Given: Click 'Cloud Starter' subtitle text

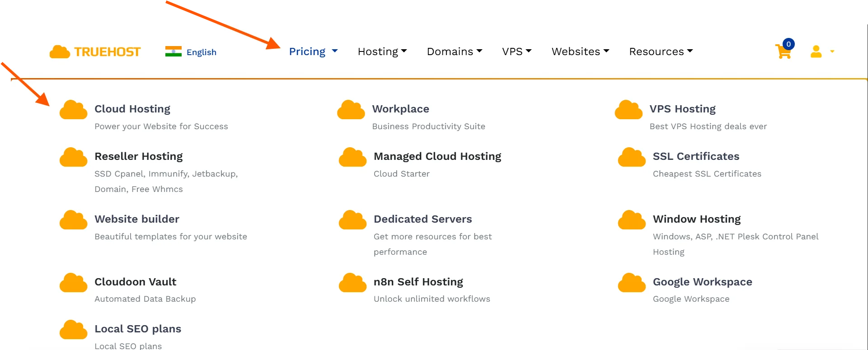Looking at the screenshot, I should click(402, 174).
